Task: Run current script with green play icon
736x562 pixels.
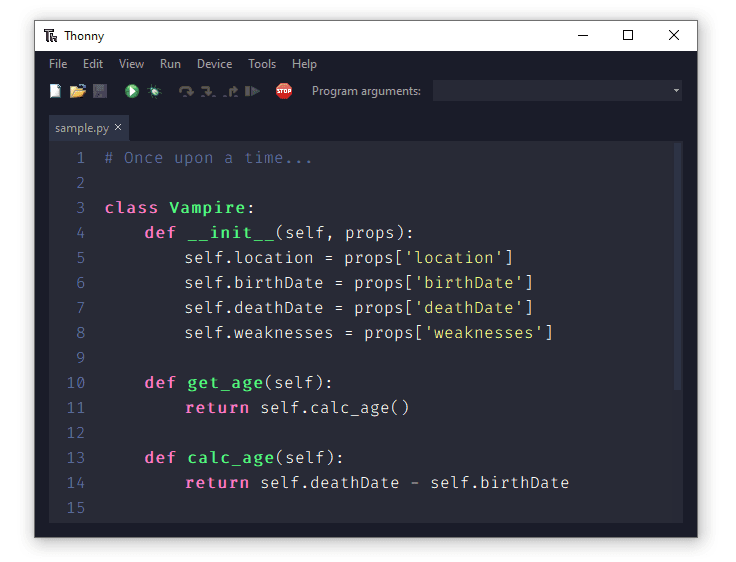Action: (132, 91)
